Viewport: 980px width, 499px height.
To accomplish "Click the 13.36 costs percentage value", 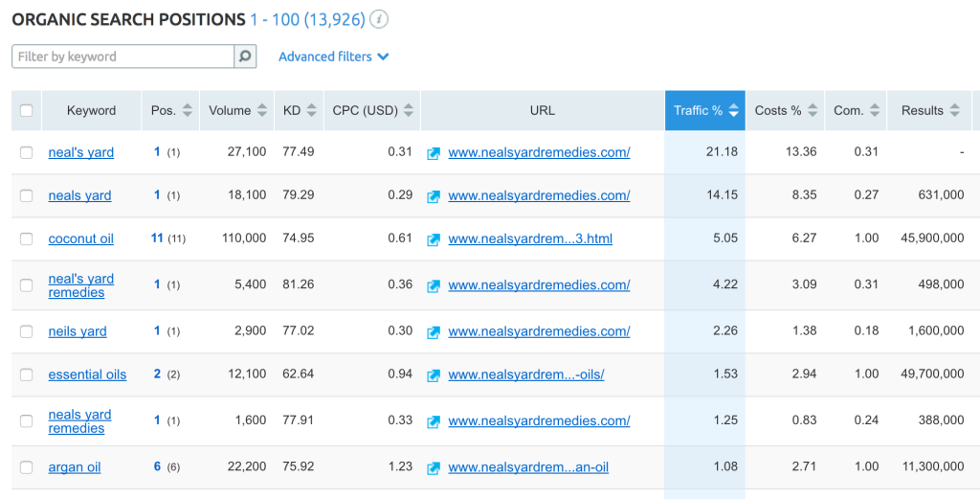I will (801, 151).
